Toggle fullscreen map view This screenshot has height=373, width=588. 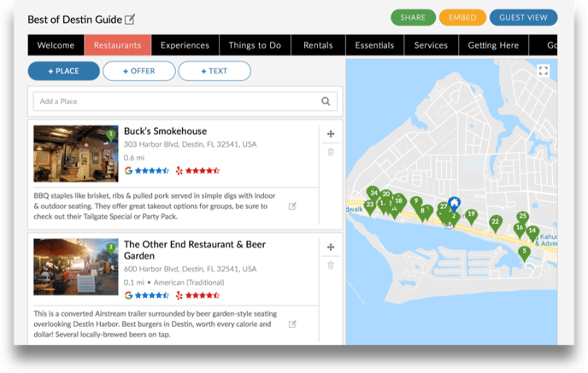[x=544, y=71]
